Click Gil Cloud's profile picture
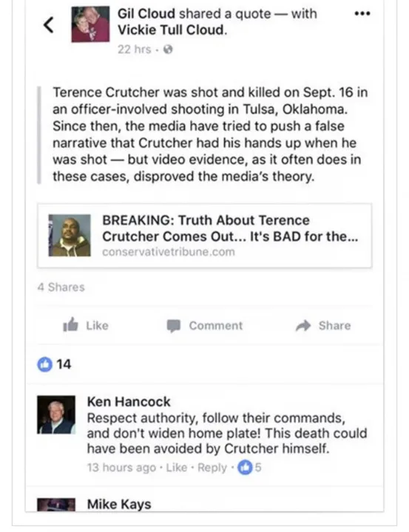 point(90,24)
